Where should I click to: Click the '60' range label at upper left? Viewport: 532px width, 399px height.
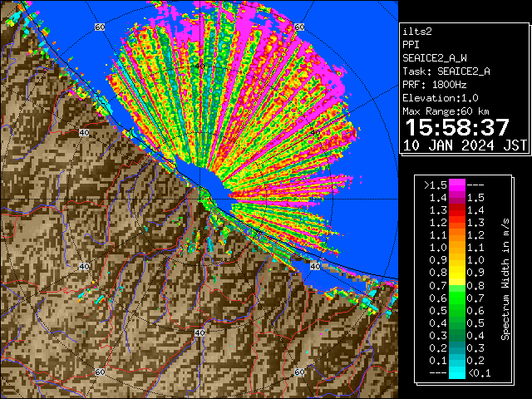tap(100, 27)
